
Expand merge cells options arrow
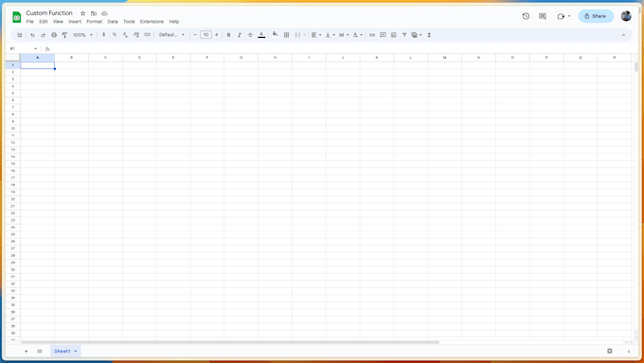(x=304, y=35)
